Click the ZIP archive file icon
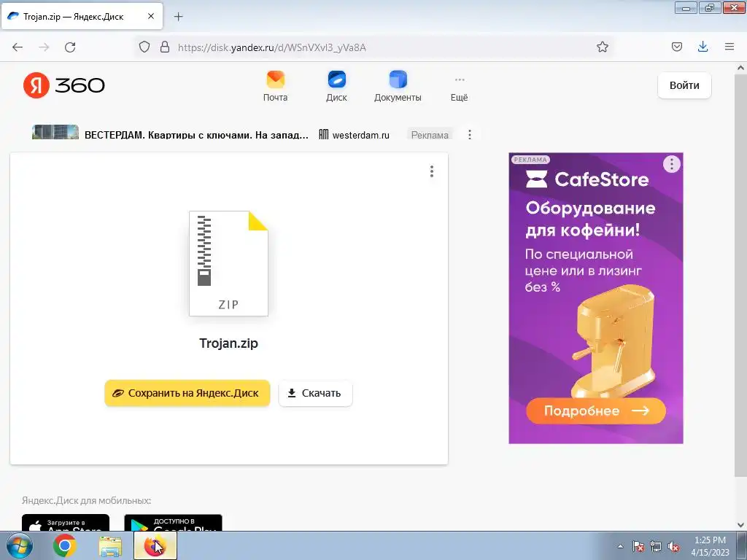The width and height of the screenshot is (747, 560). coord(228,263)
